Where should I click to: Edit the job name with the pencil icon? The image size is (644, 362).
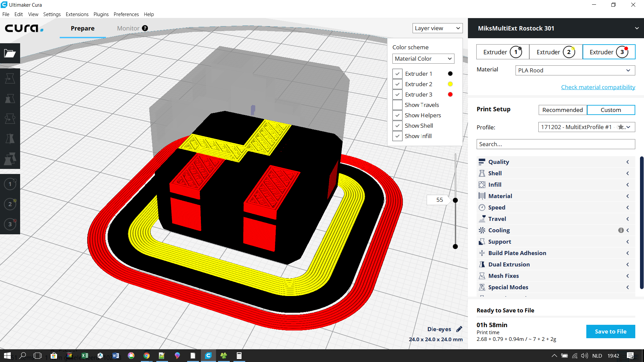459,329
